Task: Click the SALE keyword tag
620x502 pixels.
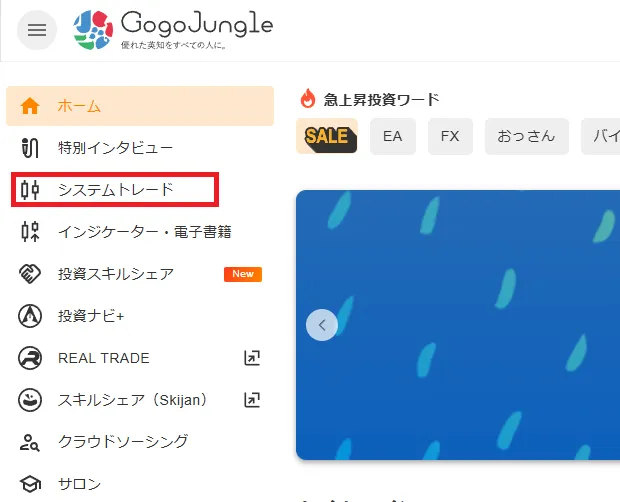Action: pos(327,136)
